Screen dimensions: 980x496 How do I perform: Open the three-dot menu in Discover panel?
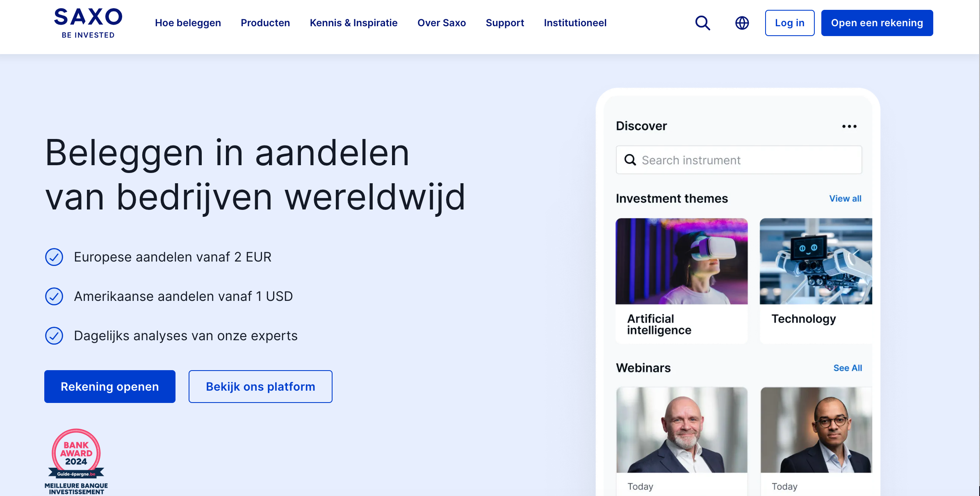click(x=849, y=126)
